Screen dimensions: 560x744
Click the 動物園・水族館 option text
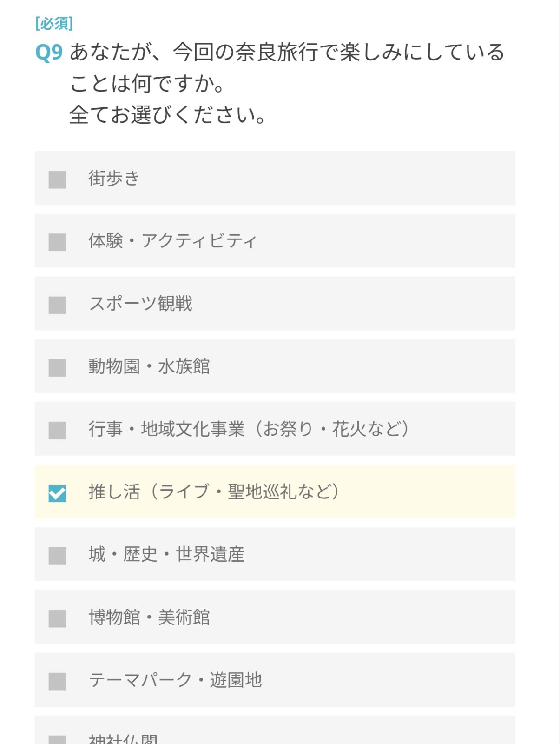(149, 366)
